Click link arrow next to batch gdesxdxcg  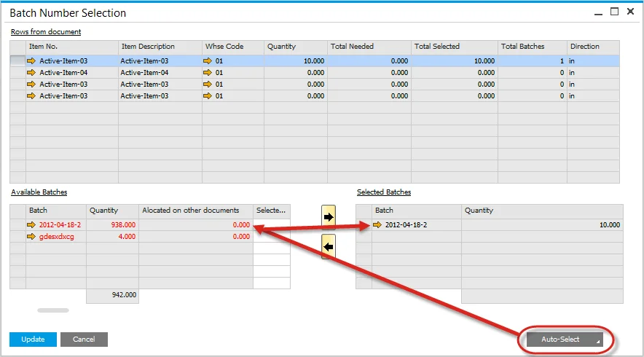[31, 237]
